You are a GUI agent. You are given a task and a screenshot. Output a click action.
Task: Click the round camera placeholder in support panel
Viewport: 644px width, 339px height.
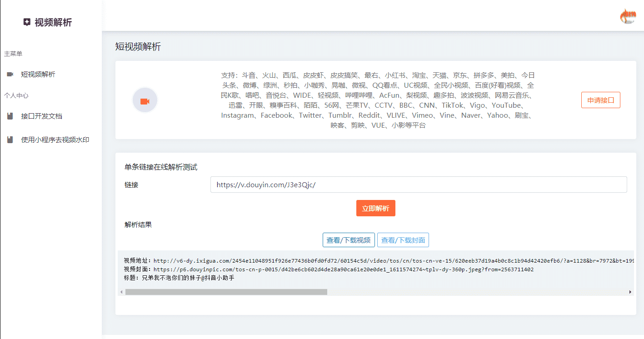(x=145, y=100)
